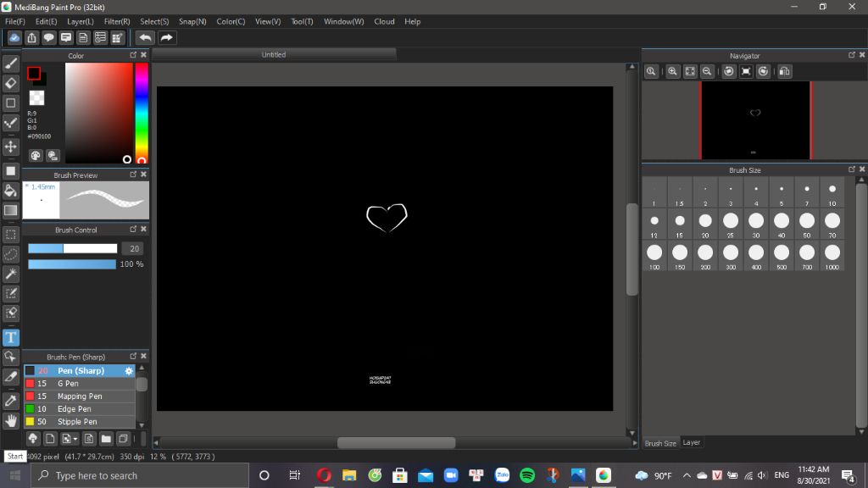Click the cloud sync toolbar icon
868x488 pixels.
[14, 37]
